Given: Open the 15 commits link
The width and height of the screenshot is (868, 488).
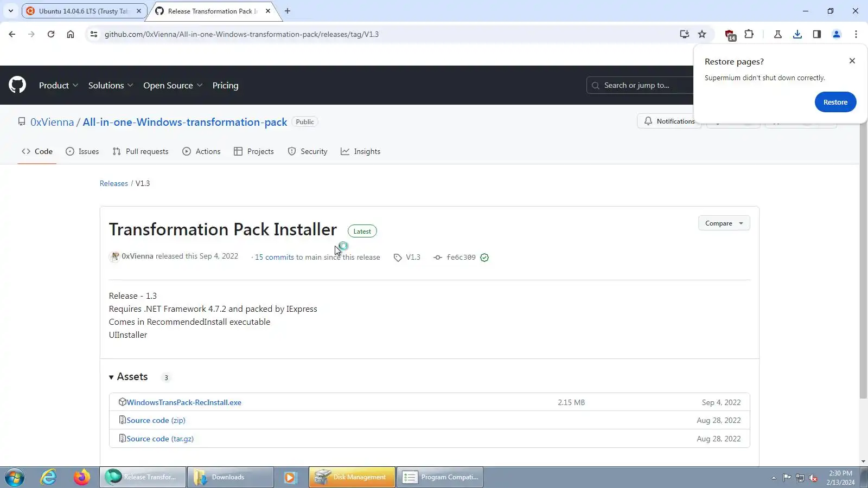Looking at the screenshot, I should (x=275, y=258).
